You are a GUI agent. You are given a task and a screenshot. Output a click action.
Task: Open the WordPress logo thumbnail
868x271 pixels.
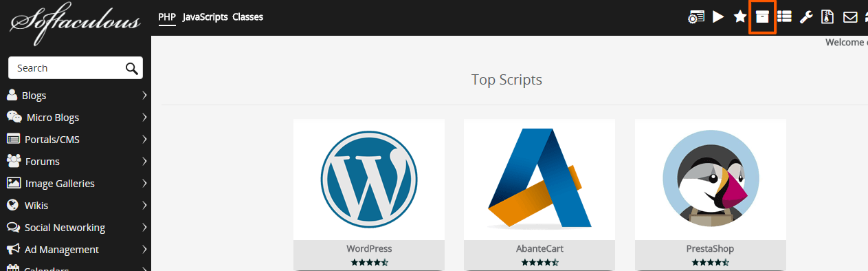click(369, 180)
